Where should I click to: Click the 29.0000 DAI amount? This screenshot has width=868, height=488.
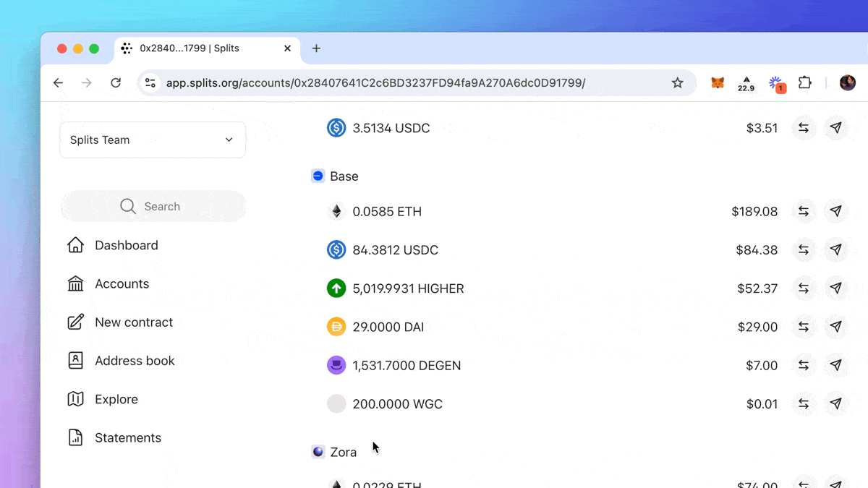[x=388, y=327]
